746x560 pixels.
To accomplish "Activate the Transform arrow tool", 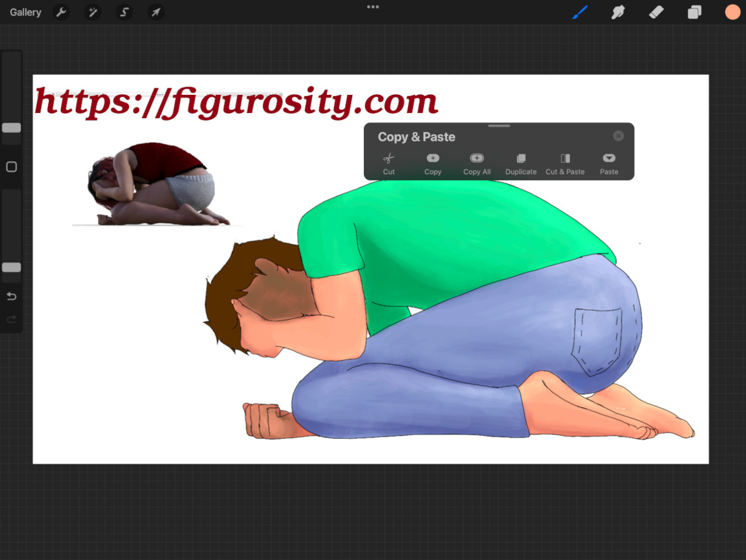I will [155, 12].
